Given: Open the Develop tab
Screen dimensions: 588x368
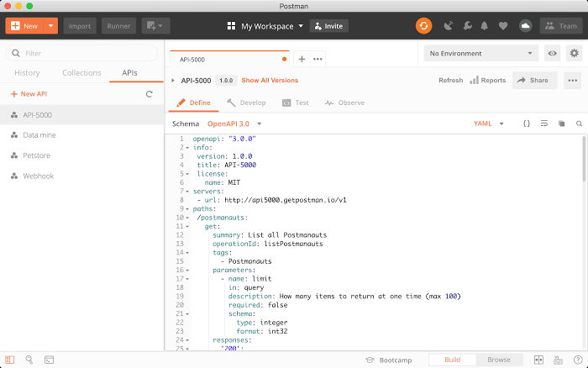Looking at the screenshot, I should point(246,103).
